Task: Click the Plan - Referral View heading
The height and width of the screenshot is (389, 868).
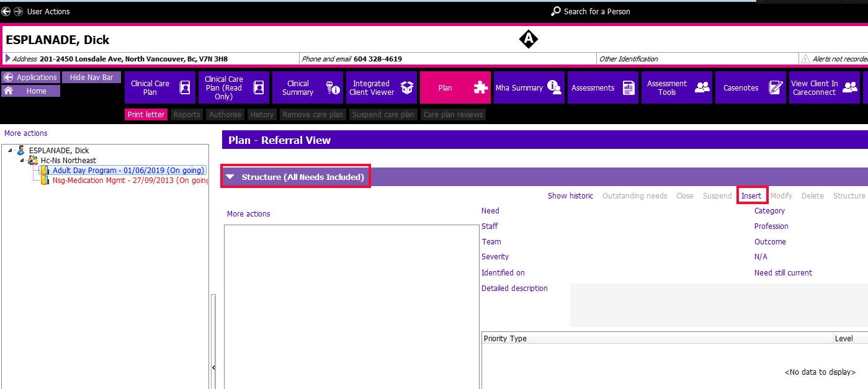Action: click(280, 140)
